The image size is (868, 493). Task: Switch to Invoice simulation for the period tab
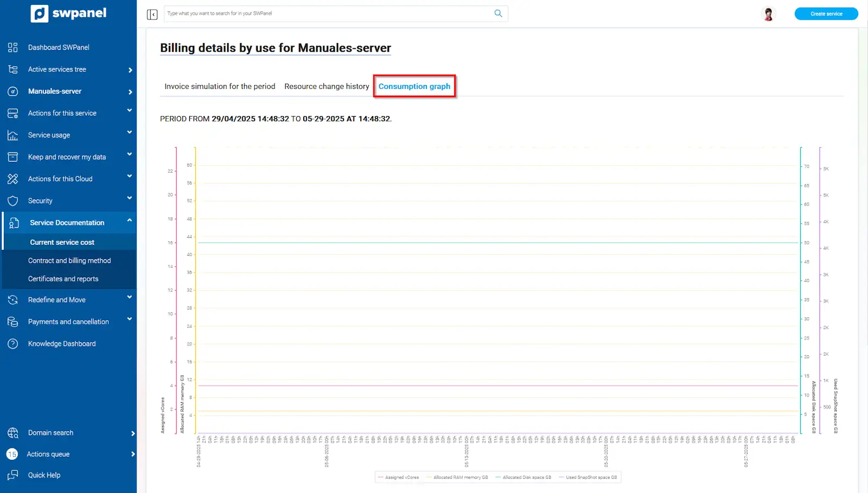click(x=220, y=86)
